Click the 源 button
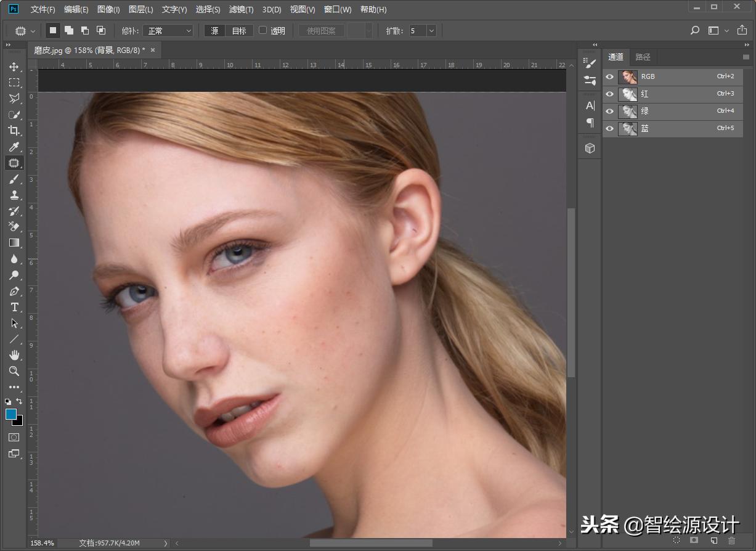 (214, 31)
